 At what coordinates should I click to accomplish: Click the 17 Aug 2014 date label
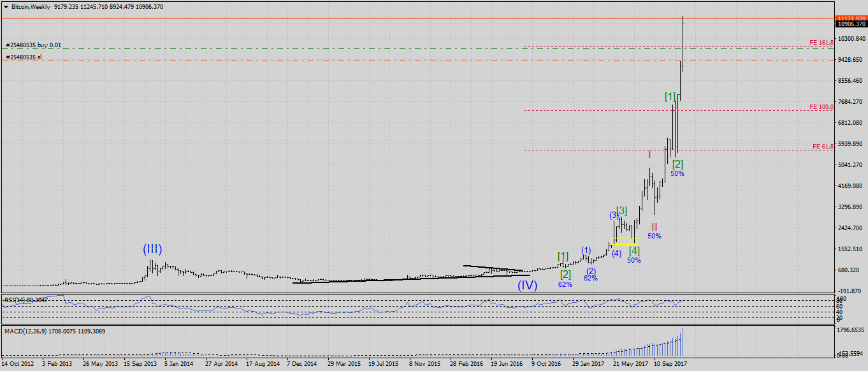pyautogui.click(x=263, y=365)
